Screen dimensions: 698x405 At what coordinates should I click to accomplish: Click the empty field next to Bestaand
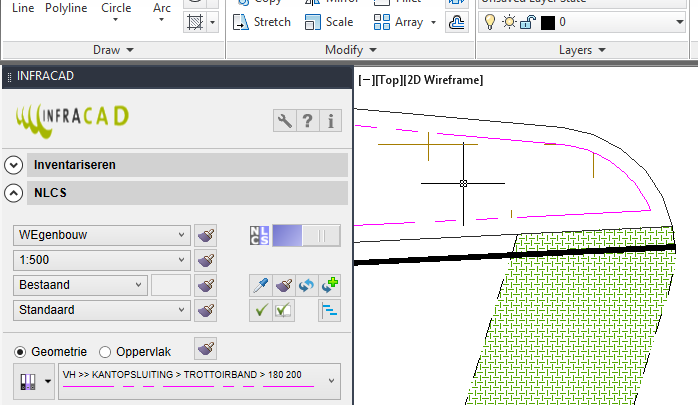pos(170,285)
